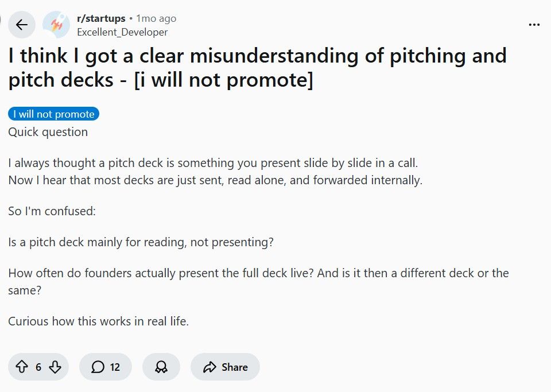Click the share arrow icon
Image resolution: width=551 pixels, height=392 pixels.
209,367
